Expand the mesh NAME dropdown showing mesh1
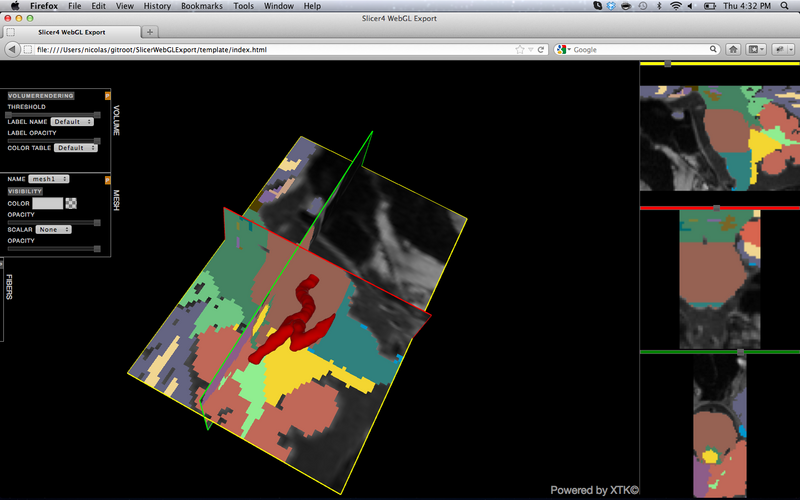The width and height of the screenshot is (800, 500). pos(48,178)
